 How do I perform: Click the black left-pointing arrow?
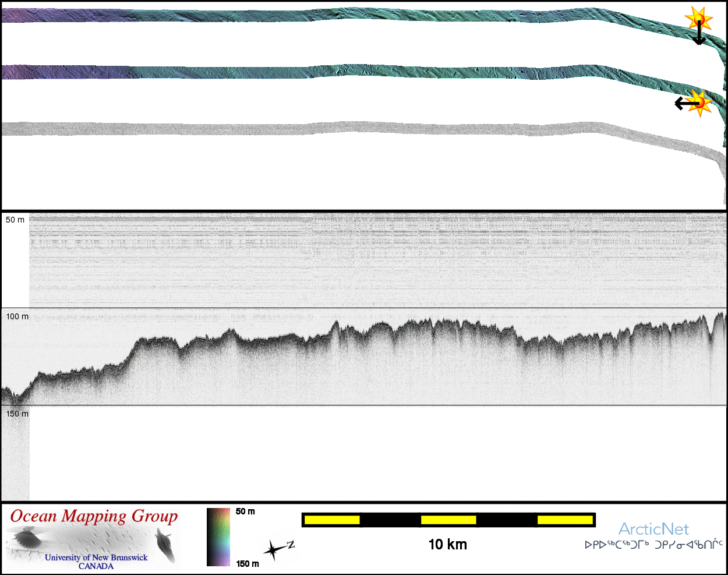[x=684, y=104]
